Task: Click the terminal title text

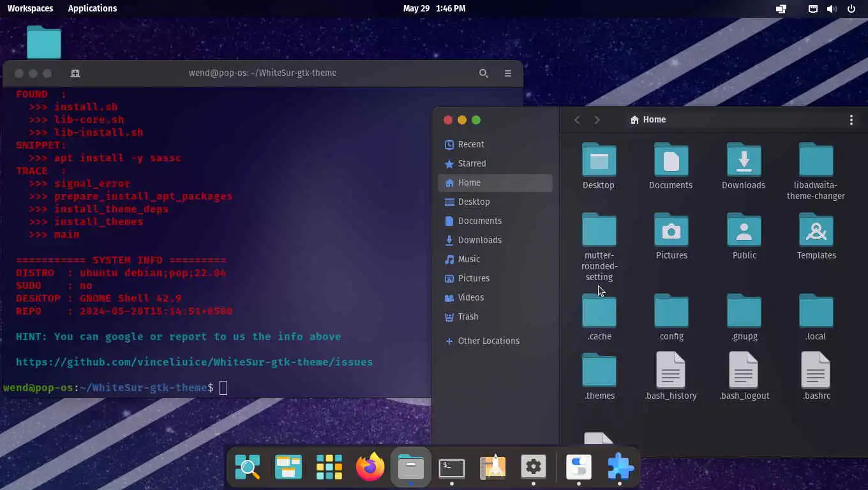Action: coord(262,73)
